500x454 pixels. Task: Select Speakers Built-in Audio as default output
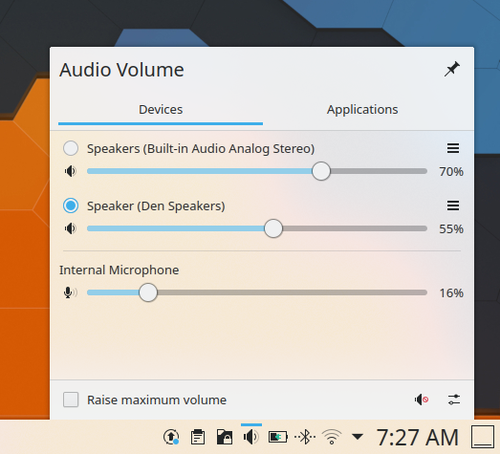coord(71,148)
